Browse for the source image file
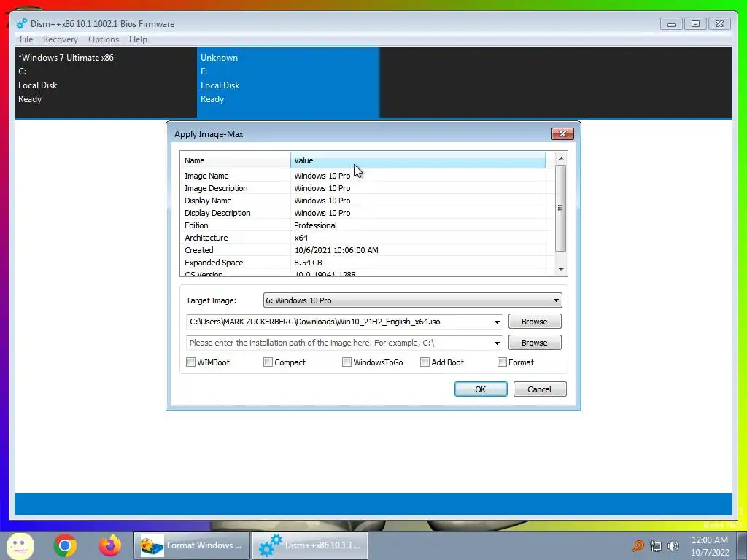747x560 pixels. (x=535, y=322)
